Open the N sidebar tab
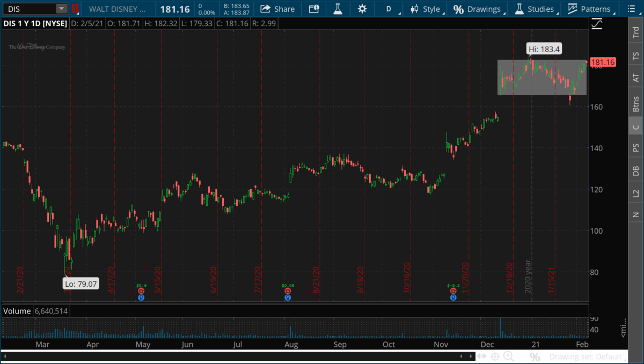644x364 pixels. point(636,214)
